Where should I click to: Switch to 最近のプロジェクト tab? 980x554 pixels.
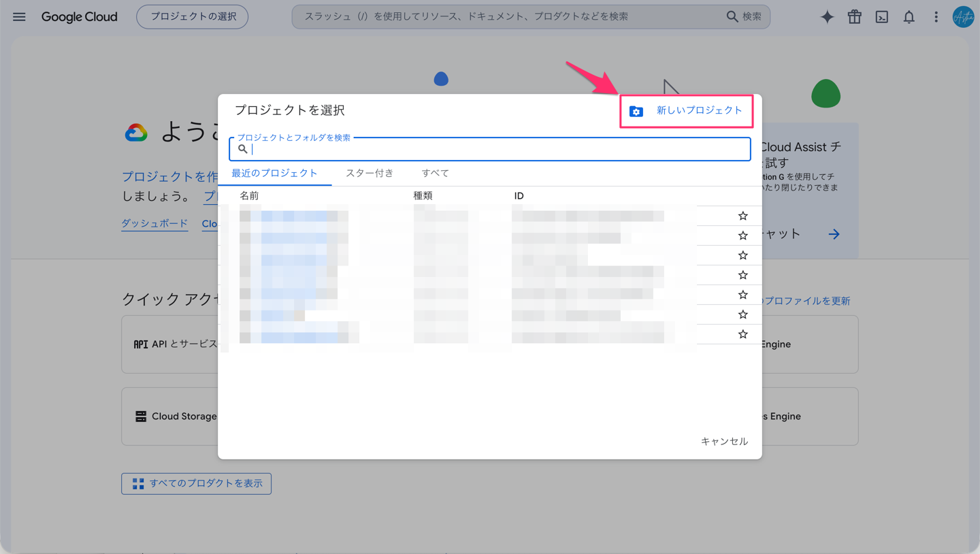click(x=274, y=173)
